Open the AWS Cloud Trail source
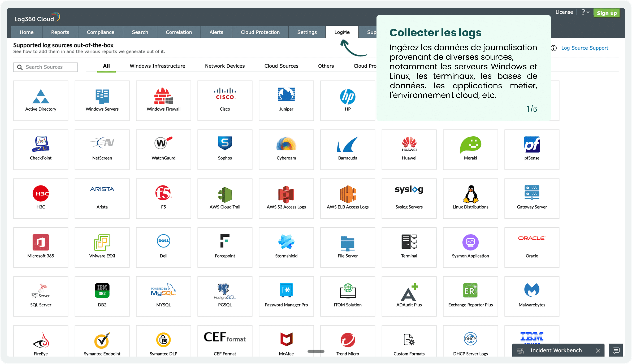Screen dimensions: 632x364 (x=225, y=198)
